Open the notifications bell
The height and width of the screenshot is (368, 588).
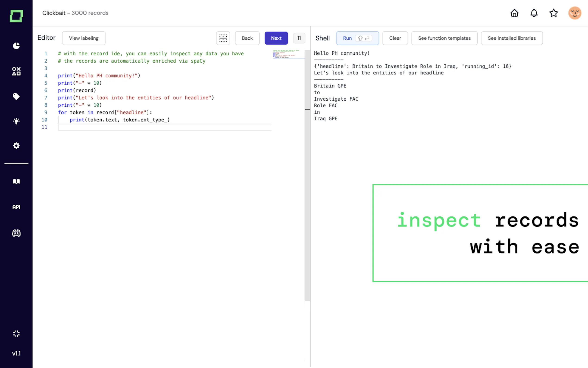pyautogui.click(x=534, y=13)
